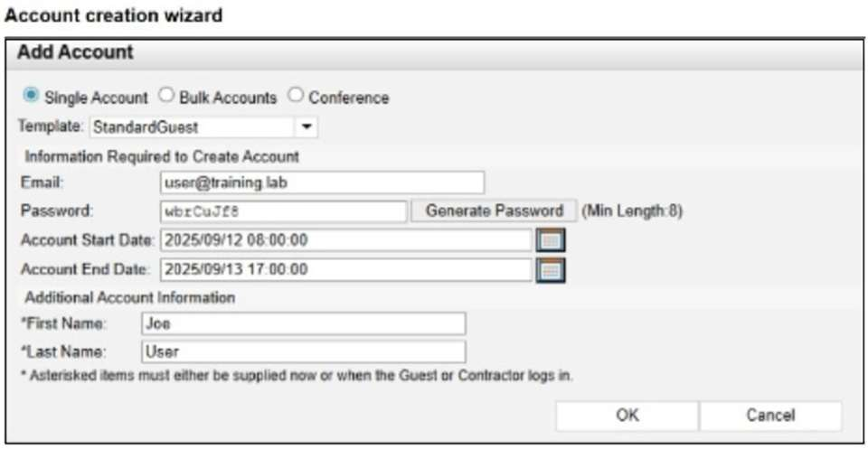Click the Last Name field containing User
The image size is (868, 449).
pyautogui.click(x=303, y=351)
